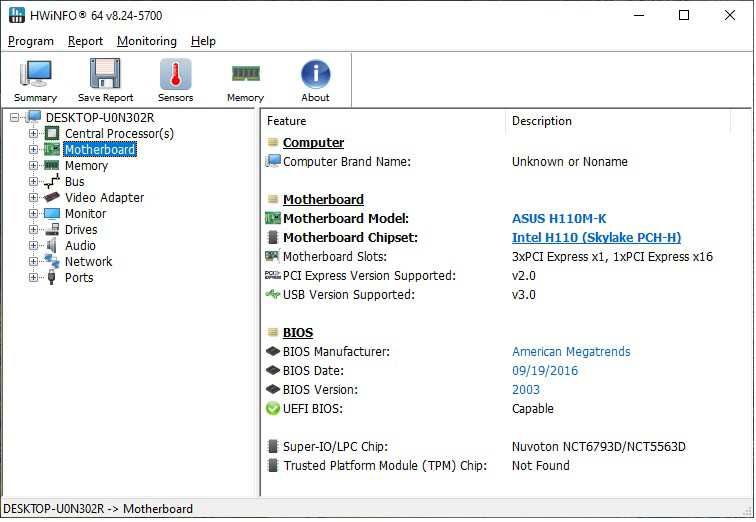
Task: Click the Drives tree icon
Action: (x=52, y=229)
